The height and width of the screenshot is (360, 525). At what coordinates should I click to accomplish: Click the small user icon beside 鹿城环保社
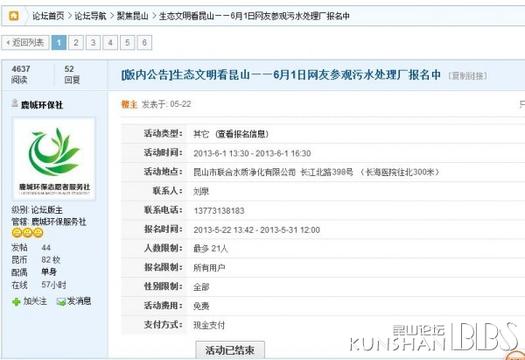(15, 103)
